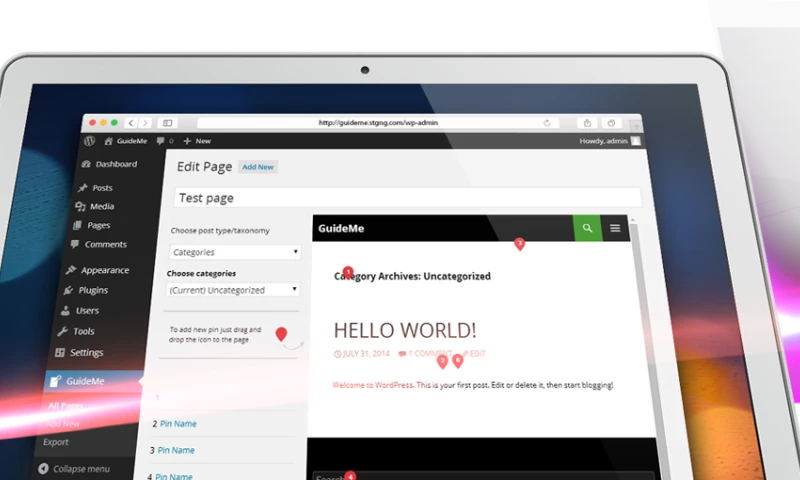This screenshot has height=480, width=800.
Task: Open the Categories post type dropdown
Action: point(235,252)
